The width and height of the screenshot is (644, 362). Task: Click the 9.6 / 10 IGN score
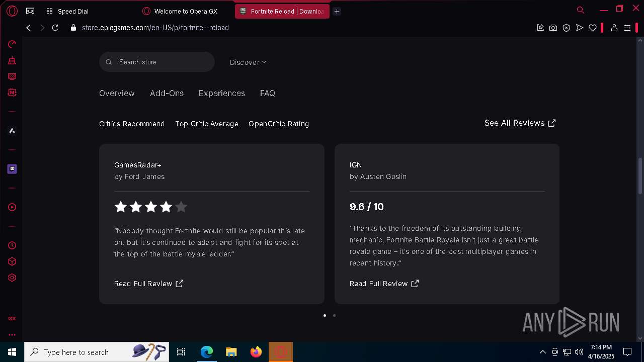[x=367, y=207]
